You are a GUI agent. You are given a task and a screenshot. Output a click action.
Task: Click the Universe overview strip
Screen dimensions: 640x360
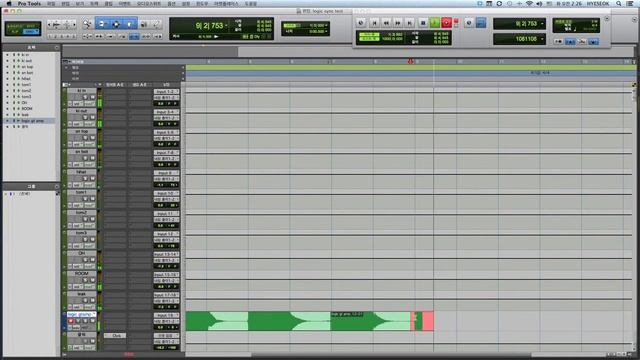(x=349, y=51)
